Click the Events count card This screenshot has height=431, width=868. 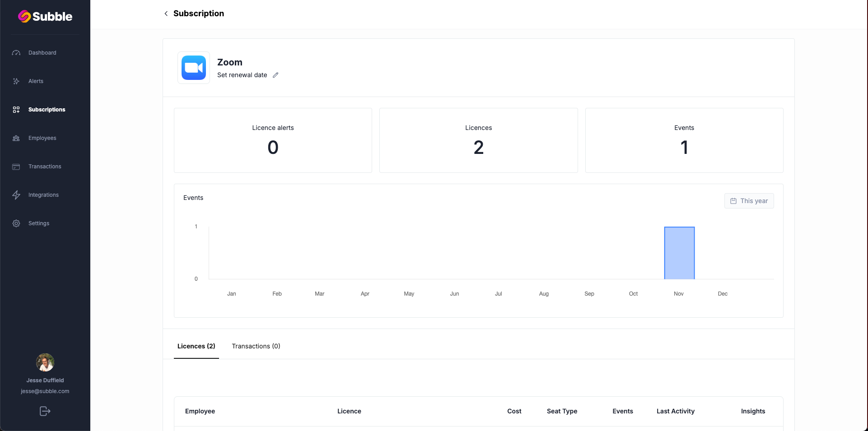pos(684,140)
